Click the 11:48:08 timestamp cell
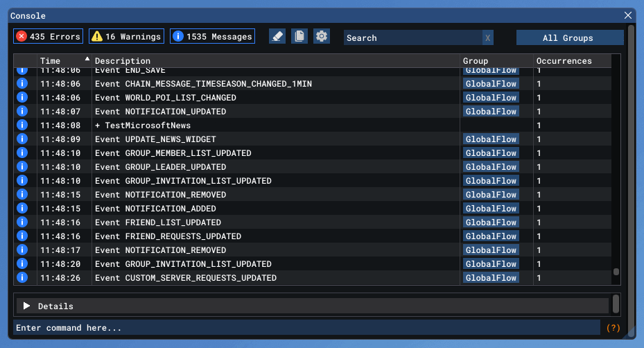Screen dimensions: 644x348 (x=60, y=125)
